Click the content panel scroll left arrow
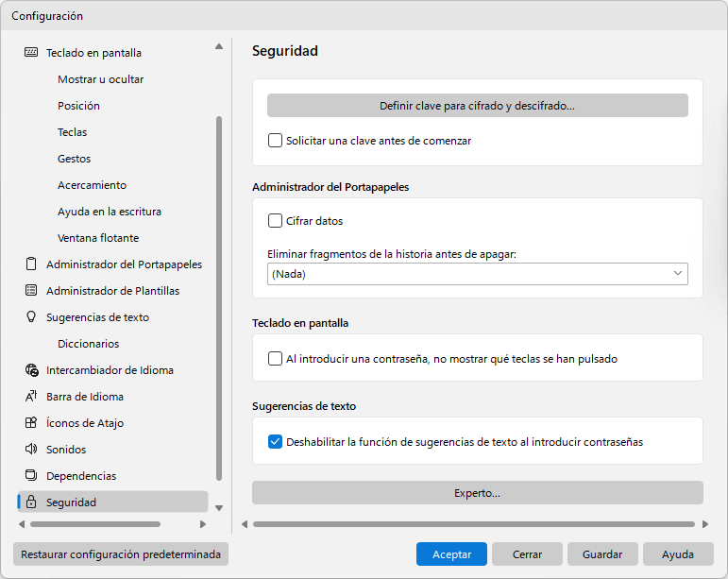 (245, 524)
